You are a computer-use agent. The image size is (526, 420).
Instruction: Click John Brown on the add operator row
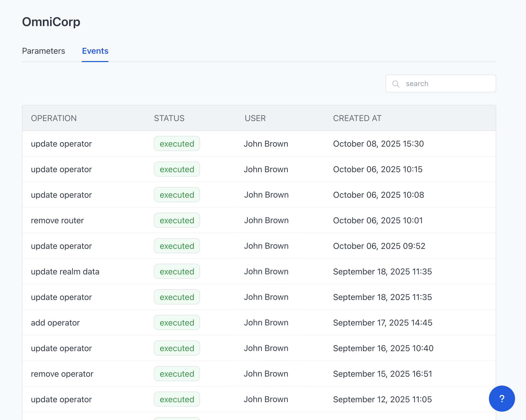point(266,323)
